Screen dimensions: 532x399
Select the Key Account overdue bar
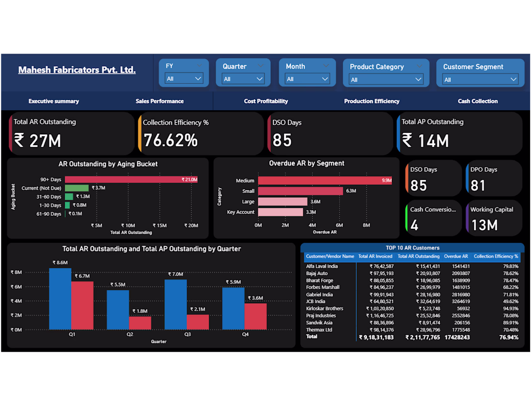pos(281,212)
